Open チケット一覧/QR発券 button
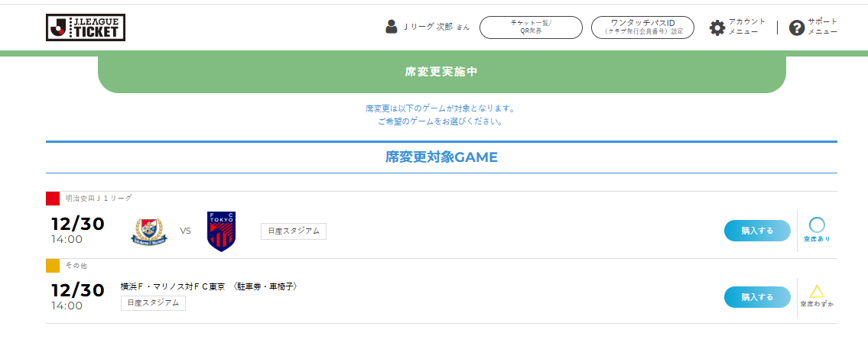The width and height of the screenshot is (868, 346). (531, 27)
